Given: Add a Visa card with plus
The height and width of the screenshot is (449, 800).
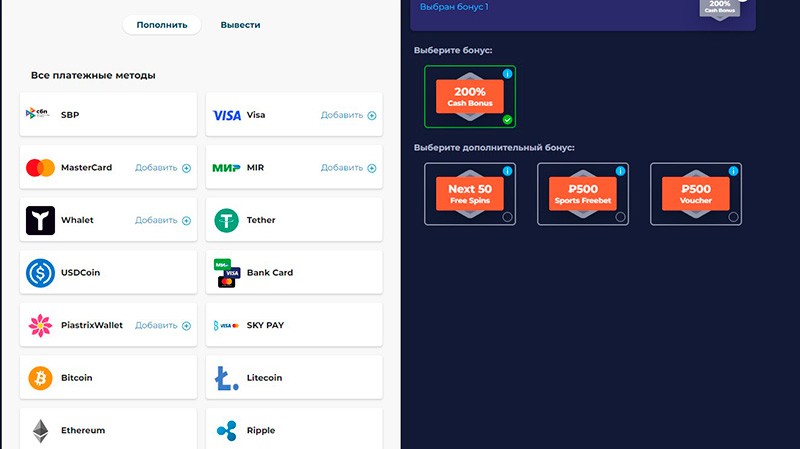Looking at the screenshot, I should point(372,115).
